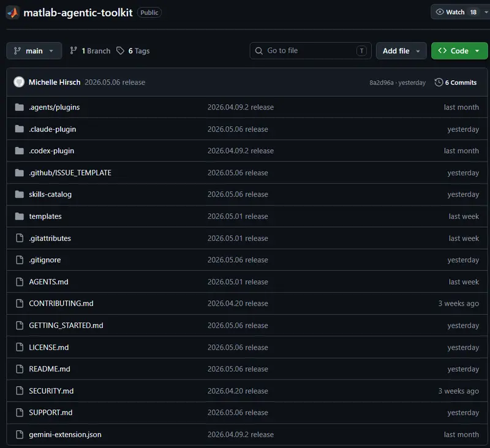490x448 pixels.
Task: Click the file icon beside gemini-extension.json
Action: coord(20,435)
